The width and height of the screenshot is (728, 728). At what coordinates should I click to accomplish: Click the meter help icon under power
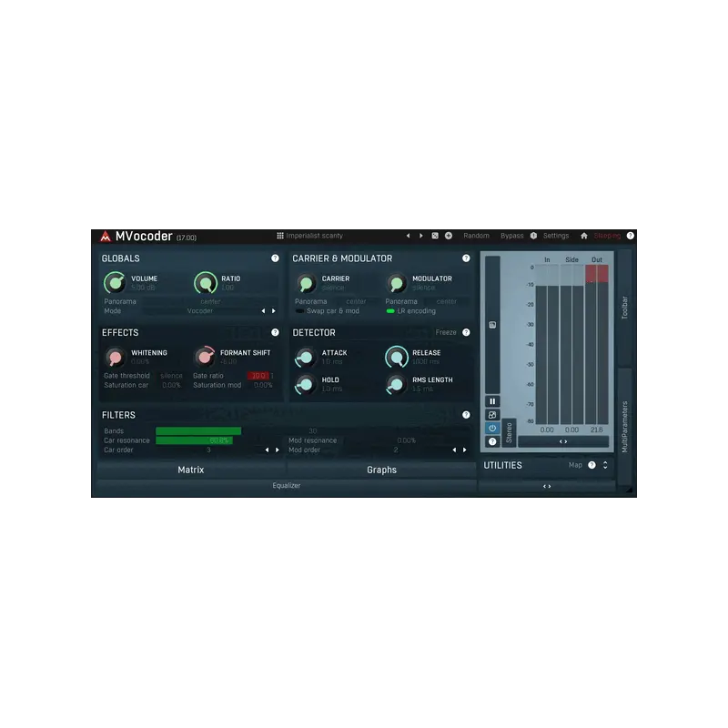(x=492, y=441)
